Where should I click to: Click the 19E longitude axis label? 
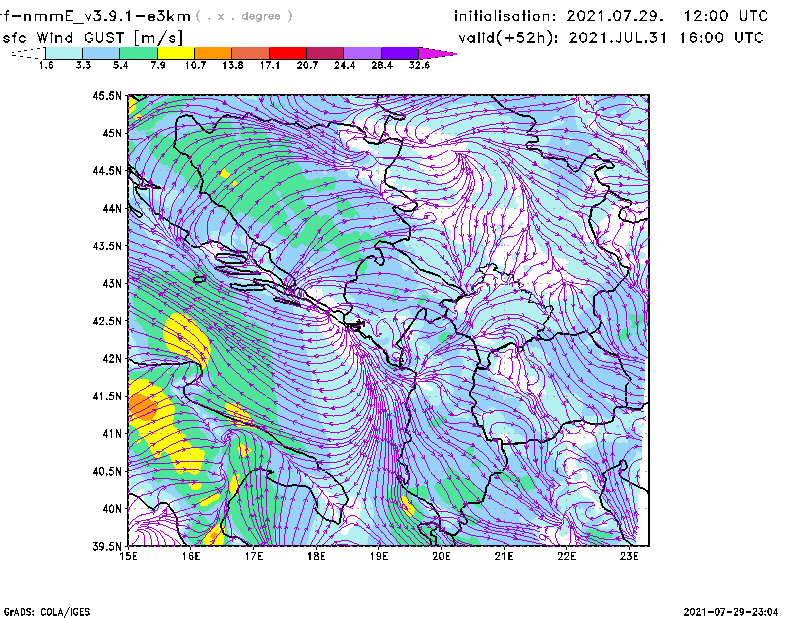pyautogui.click(x=380, y=556)
